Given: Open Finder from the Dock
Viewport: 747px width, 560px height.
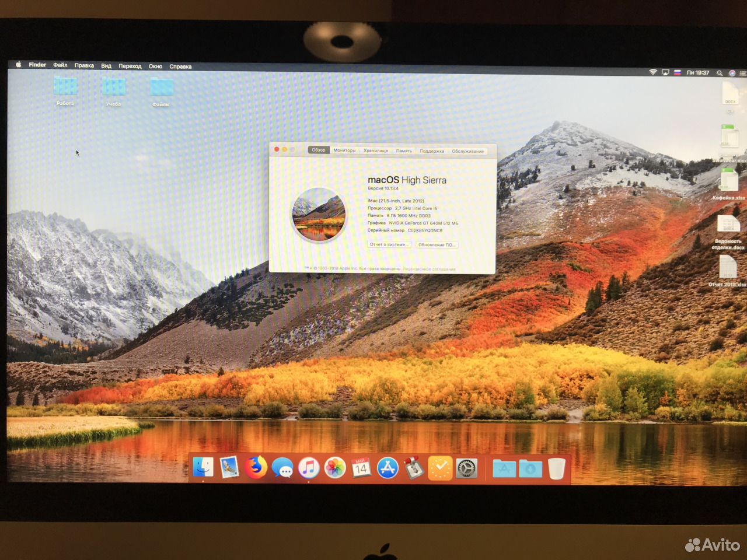Looking at the screenshot, I should click(203, 467).
